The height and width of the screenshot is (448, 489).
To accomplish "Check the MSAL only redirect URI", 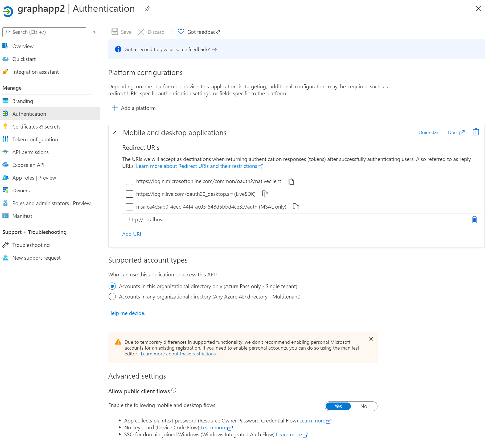I will point(129,207).
